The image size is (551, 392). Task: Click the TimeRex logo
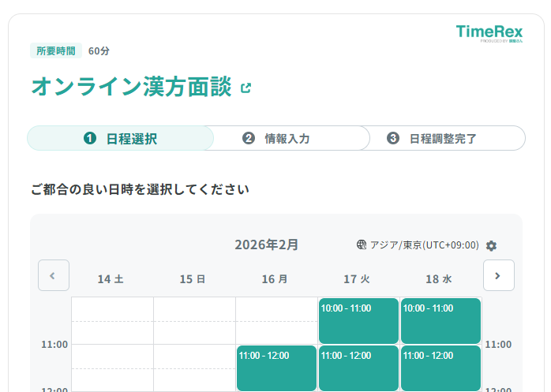click(489, 32)
